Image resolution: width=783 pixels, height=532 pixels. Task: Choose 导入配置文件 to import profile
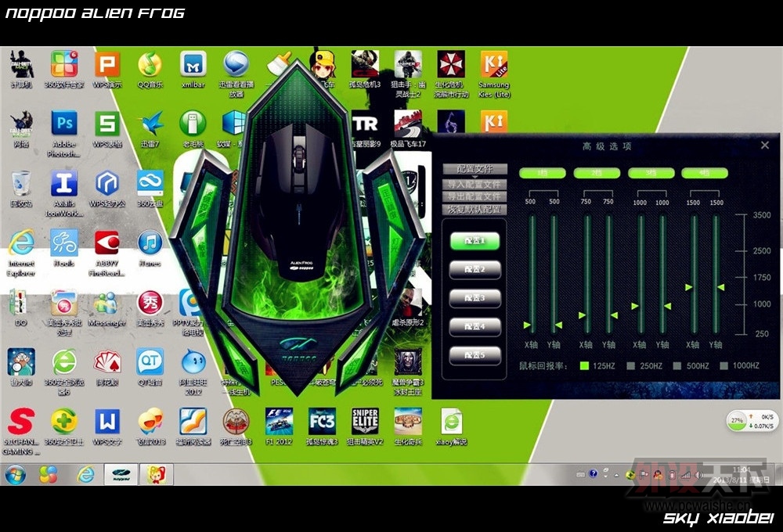click(475, 184)
